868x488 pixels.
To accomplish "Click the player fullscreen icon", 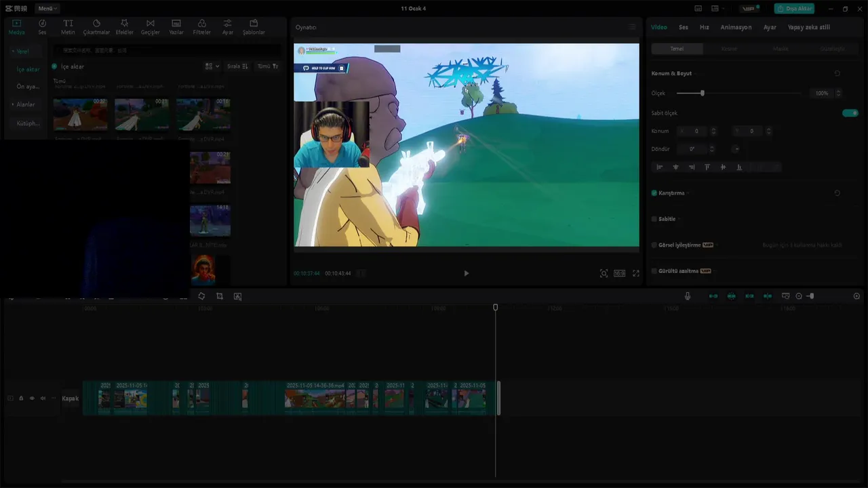I will pos(636,273).
